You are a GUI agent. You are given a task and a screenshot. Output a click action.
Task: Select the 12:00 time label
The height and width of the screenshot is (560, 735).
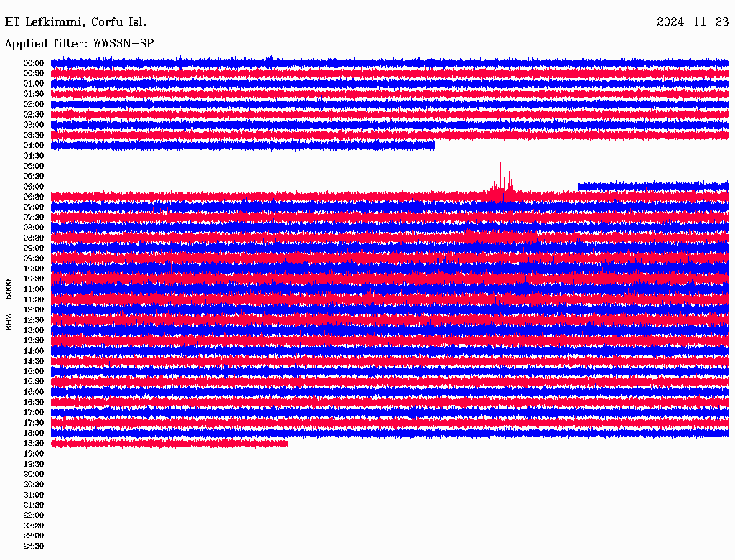coord(34,310)
